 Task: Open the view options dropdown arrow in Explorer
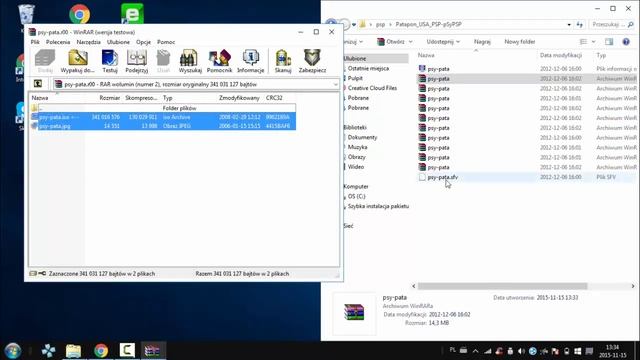point(593,42)
